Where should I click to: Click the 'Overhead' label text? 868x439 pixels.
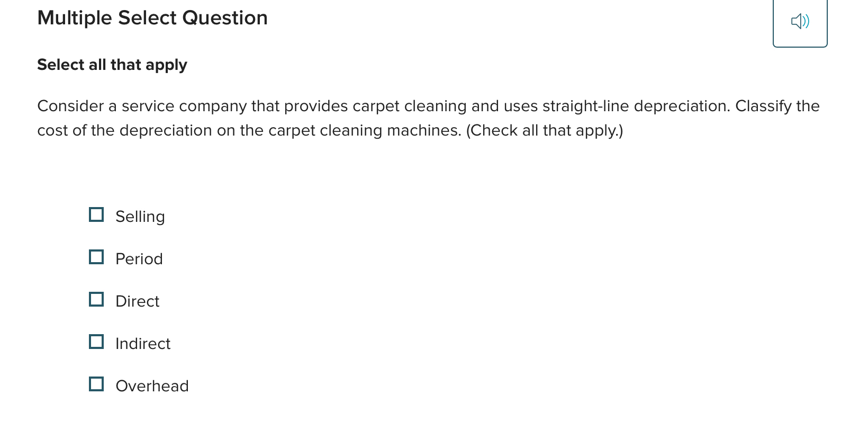tap(151, 386)
